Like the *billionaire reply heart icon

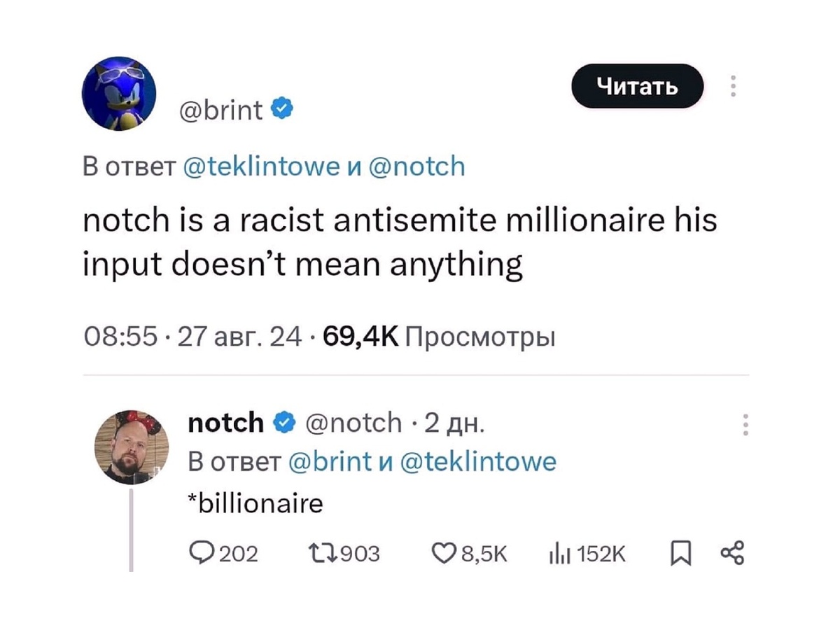click(442, 554)
